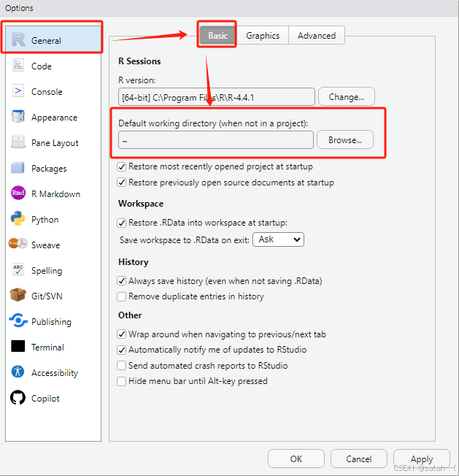Click the R version path field
Viewport: 459px width, 476px height.
tap(217, 97)
